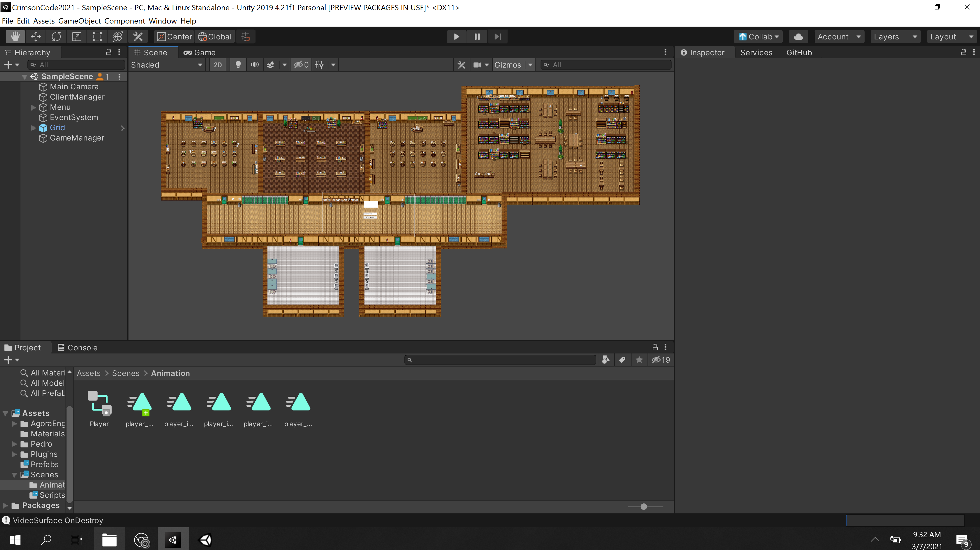The image size is (980, 550).
Task: Toggle 2D view mode in Scene
Action: coord(218,65)
